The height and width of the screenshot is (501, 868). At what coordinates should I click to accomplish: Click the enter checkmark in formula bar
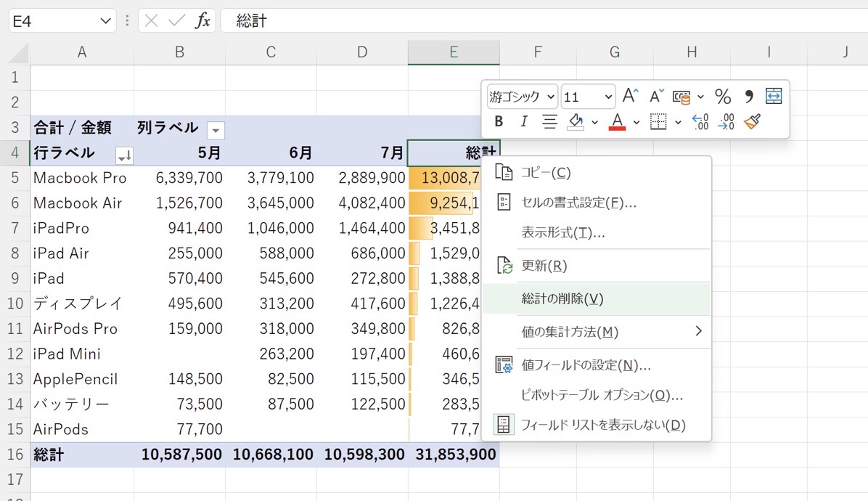coord(176,21)
